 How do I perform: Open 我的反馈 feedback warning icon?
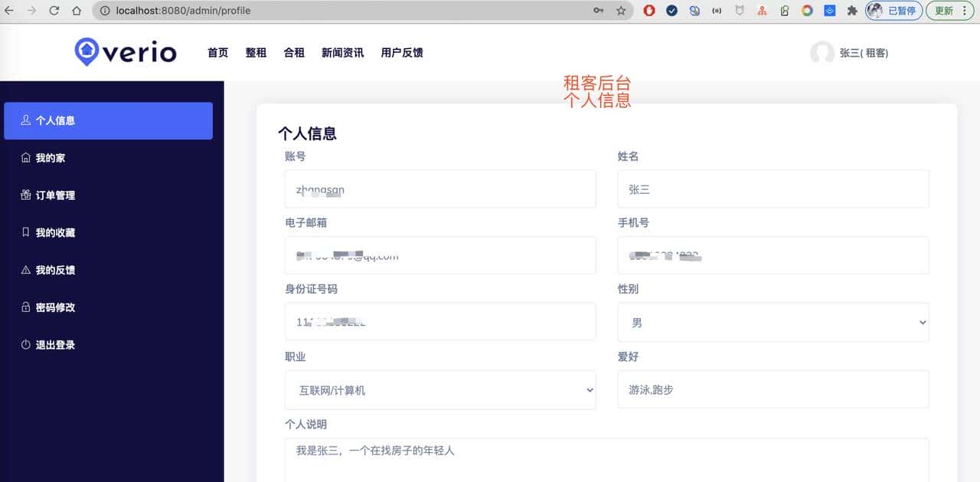click(25, 270)
